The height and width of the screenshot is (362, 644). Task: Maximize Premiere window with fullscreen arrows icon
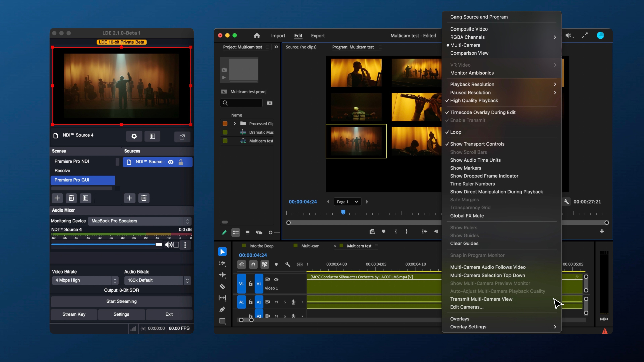585,36
